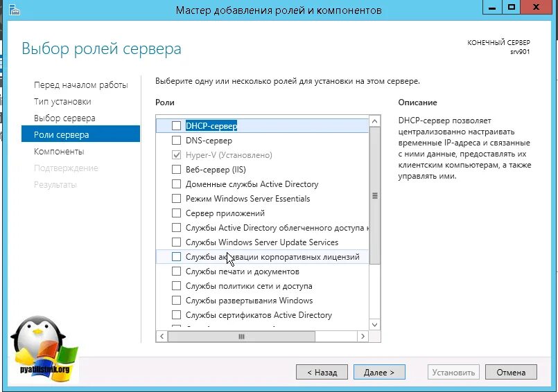Click roles list scroll down arrow

pyautogui.click(x=375, y=324)
